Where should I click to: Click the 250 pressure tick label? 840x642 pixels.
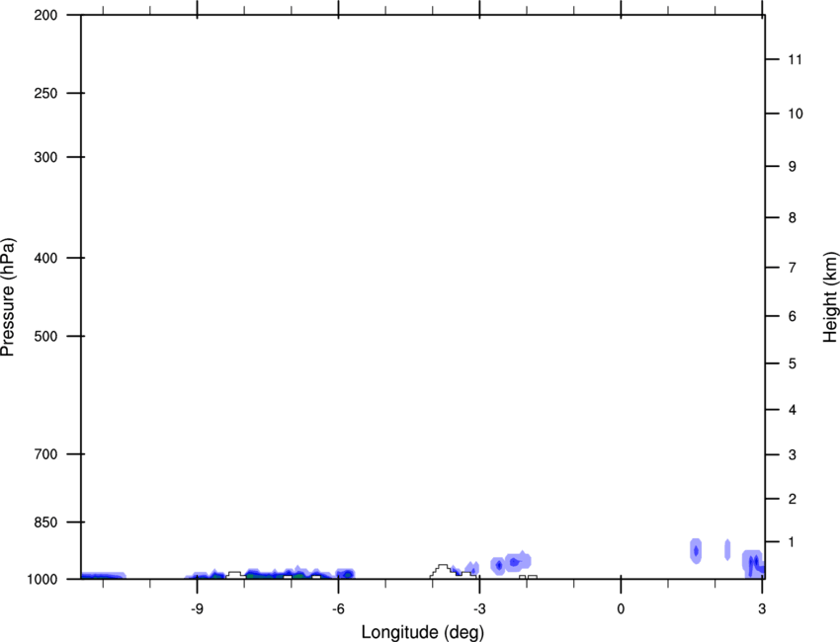coord(45,93)
